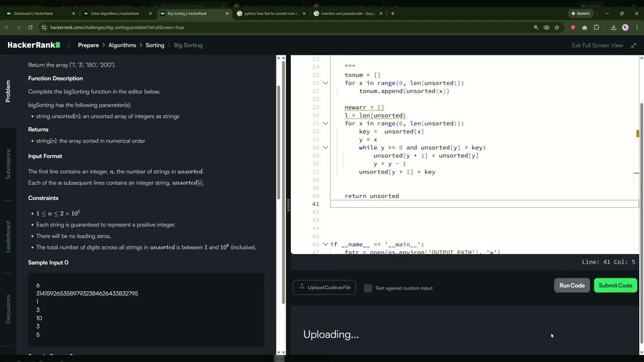Click Upload Code as File button

click(325, 288)
